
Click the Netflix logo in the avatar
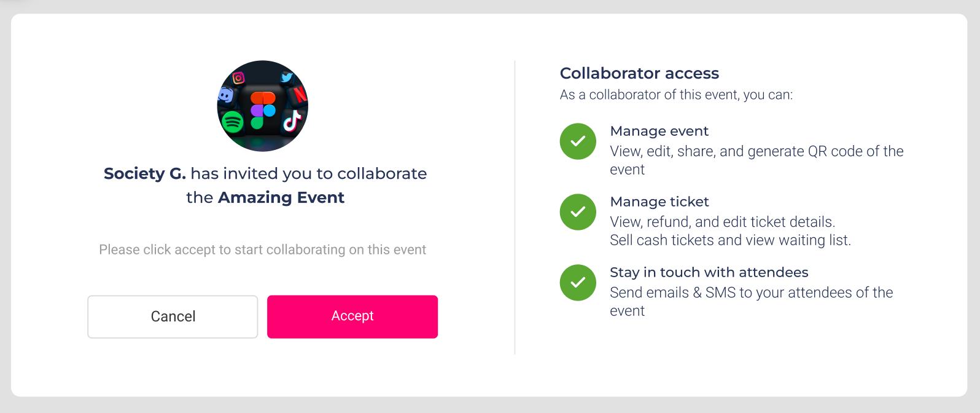click(x=300, y=94)
